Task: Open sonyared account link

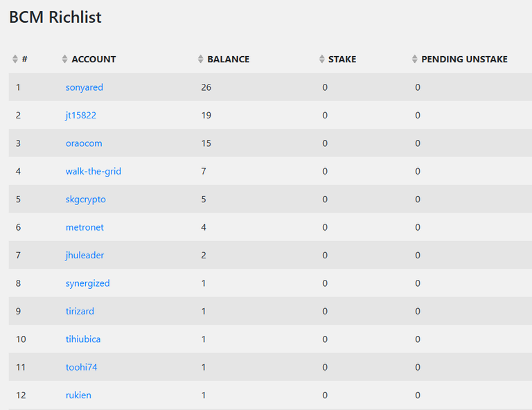Action: (x=84, y=87)
